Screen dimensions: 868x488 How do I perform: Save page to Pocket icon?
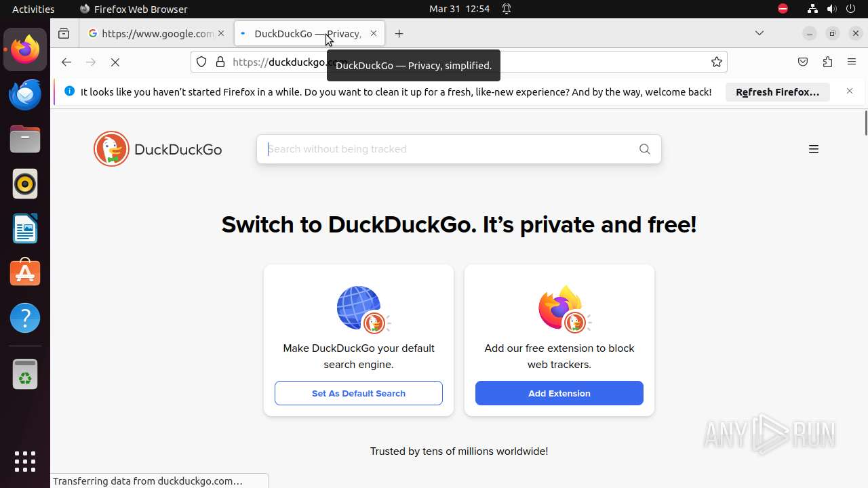tap(803, 62)
